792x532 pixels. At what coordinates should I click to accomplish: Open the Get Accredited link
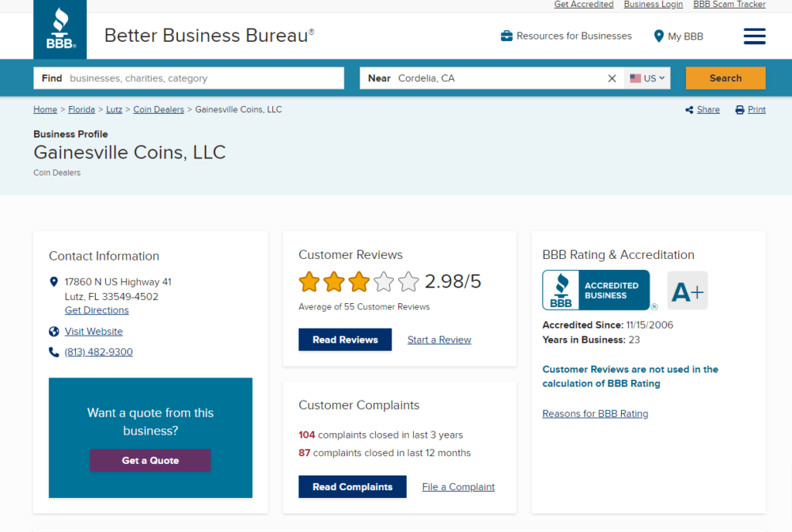coord(583,5)
